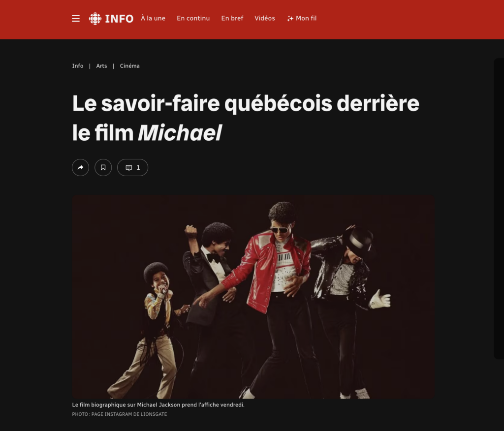Click the Radio-Canada logo emblem

[x=95, y=19]
